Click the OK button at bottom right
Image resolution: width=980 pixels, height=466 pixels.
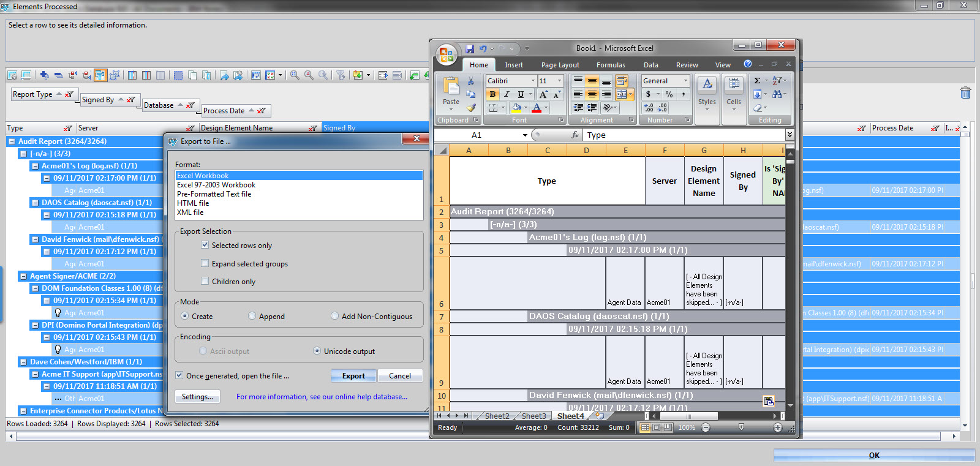[874, 455]
